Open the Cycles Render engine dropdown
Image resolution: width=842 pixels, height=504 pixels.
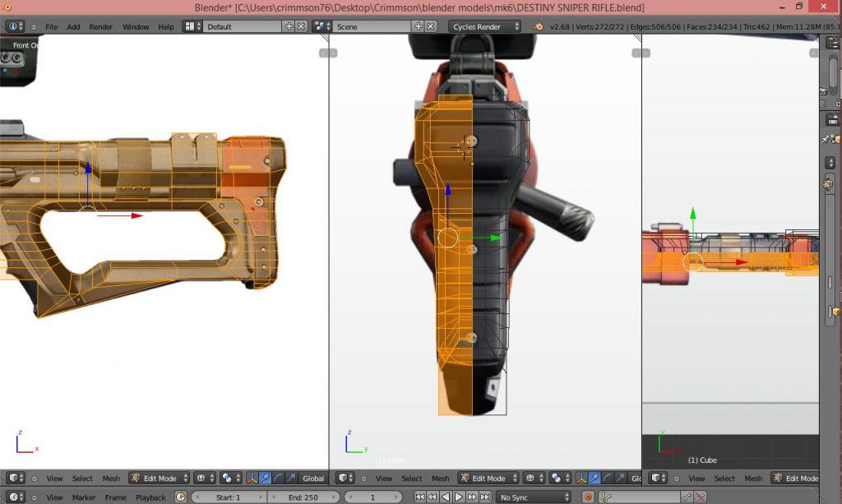pos(485,26)
